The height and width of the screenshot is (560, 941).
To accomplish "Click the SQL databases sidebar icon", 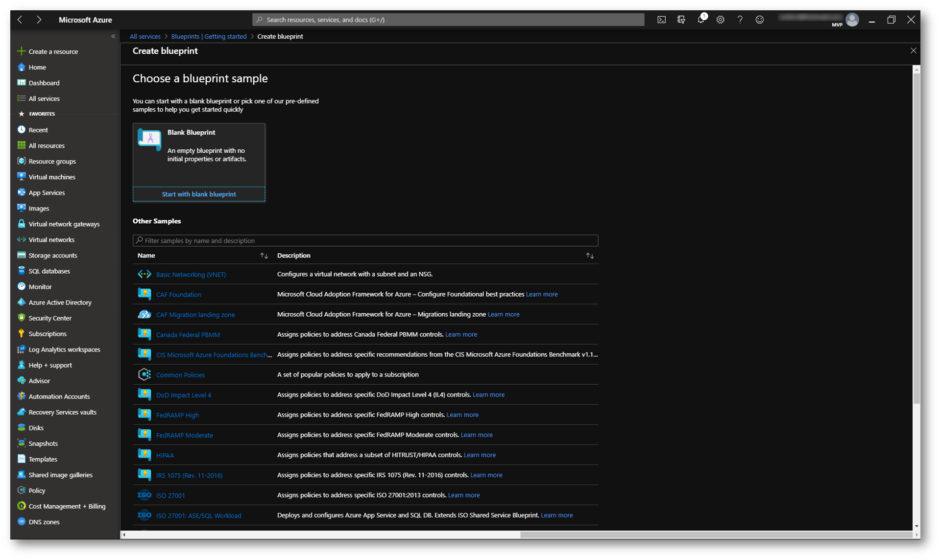I will 21,271.
